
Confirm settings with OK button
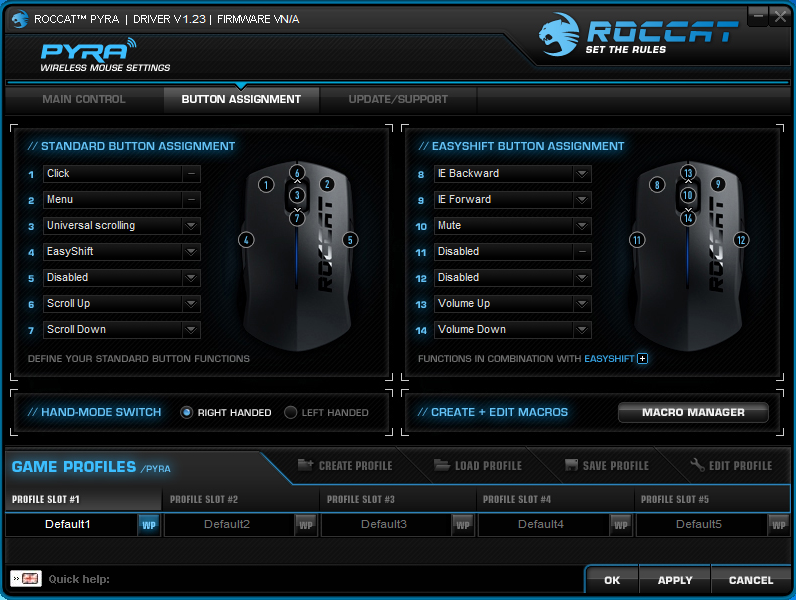(x=612, y=580)
